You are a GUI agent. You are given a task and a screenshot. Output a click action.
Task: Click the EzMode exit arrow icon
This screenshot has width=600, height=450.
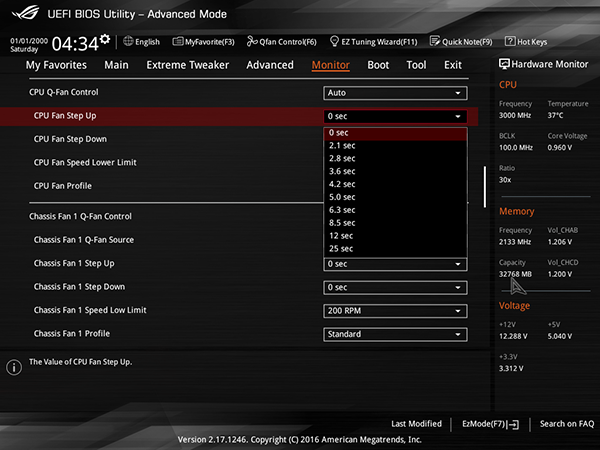(513, 424)
